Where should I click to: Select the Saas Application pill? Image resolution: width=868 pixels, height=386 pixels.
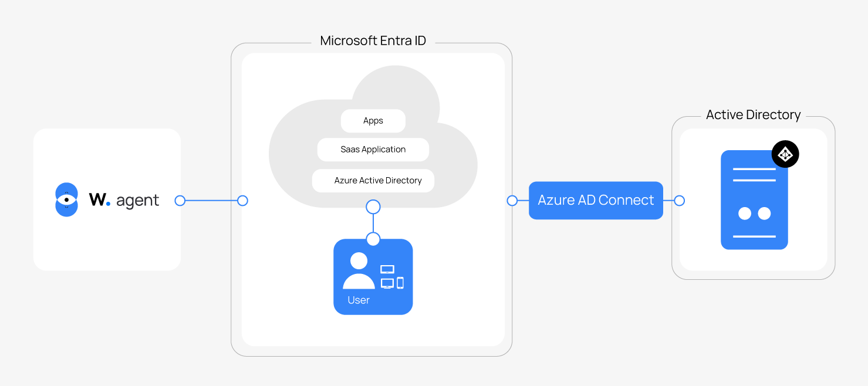pos(373,150)
